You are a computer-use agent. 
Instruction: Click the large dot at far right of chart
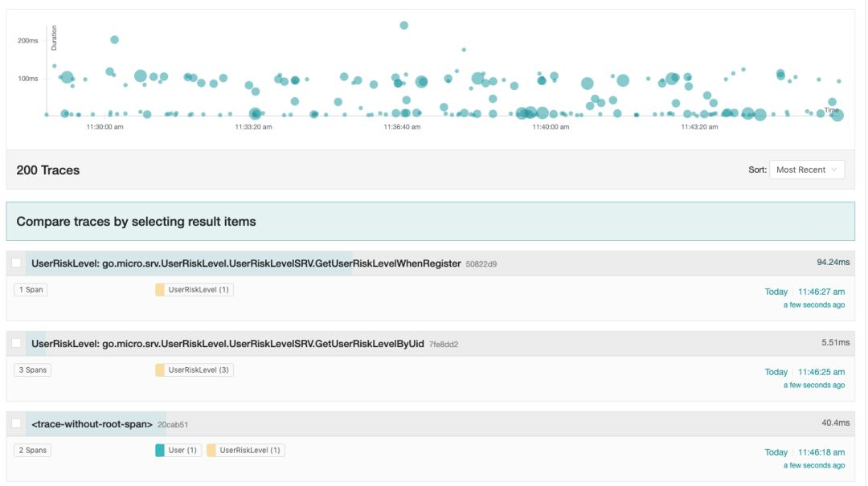pyautogui.click(x=837, y=115)
